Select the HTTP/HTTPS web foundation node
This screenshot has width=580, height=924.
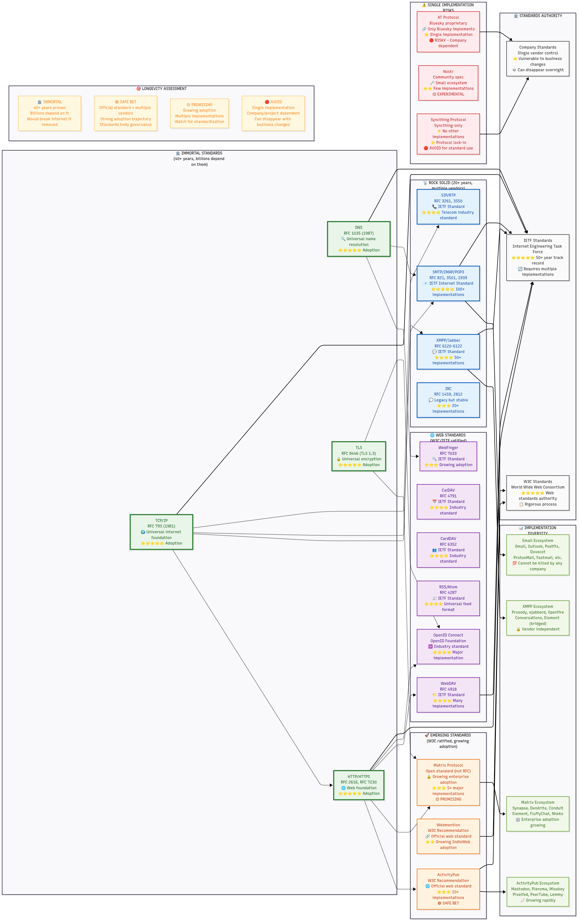click(x=358, y=785)
